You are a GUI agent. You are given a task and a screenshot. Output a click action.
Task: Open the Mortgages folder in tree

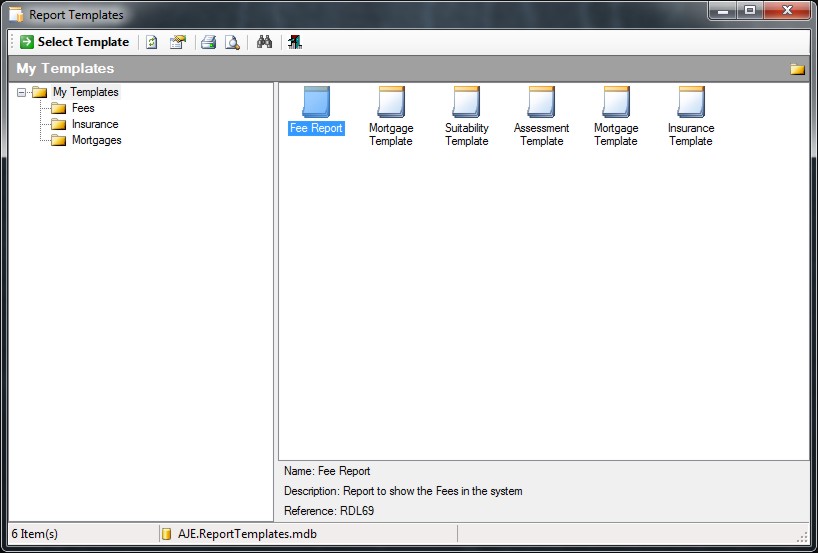pyautogui.click(x=96, y=140)
